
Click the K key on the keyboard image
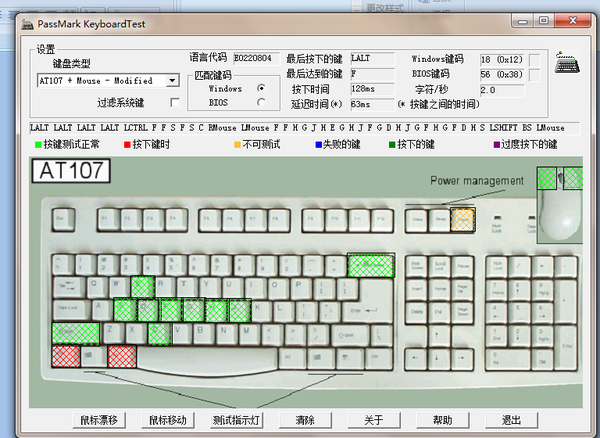(x=261, y=310)
